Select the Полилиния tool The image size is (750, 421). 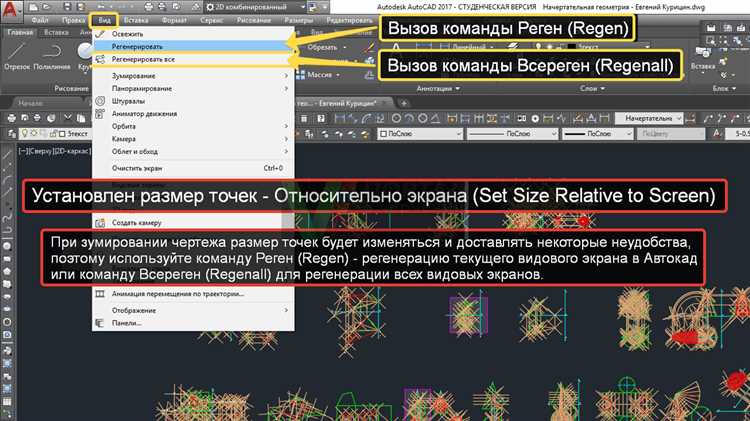click(x=52, y=56)
